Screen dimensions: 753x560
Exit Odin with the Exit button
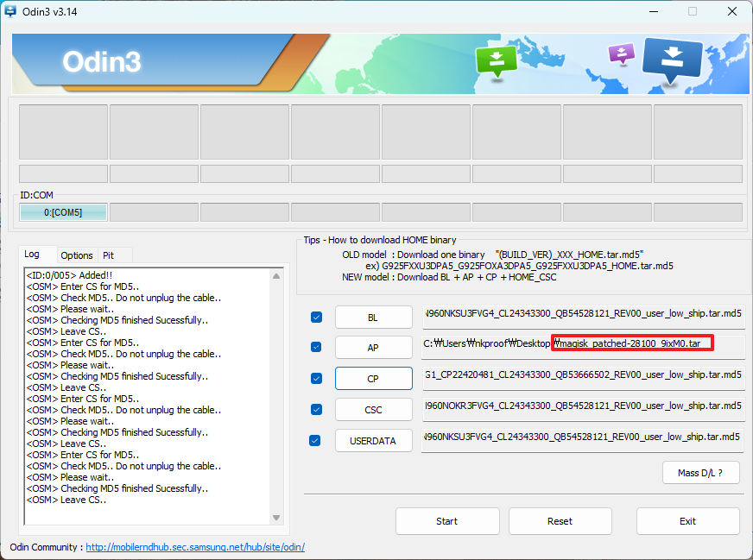(x=687, y=521)
